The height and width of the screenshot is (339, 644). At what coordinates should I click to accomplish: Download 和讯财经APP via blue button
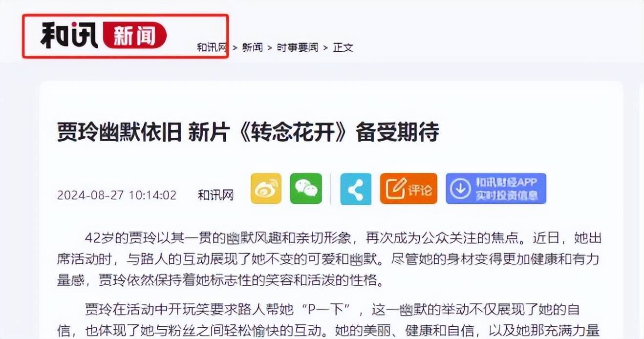point(496,189)
